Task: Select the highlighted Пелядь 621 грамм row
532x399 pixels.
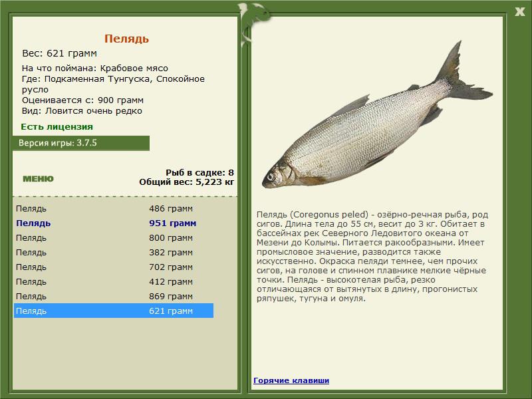Action: coord(114,311)
